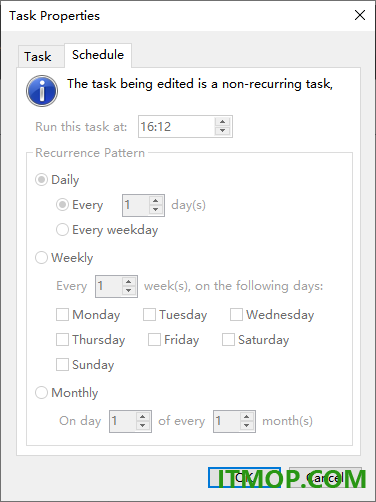This screenshot has height=502, width=376.
Task: Toggle the Sunday checkbox
Action: pyautogui.click(x=62, y=365)
